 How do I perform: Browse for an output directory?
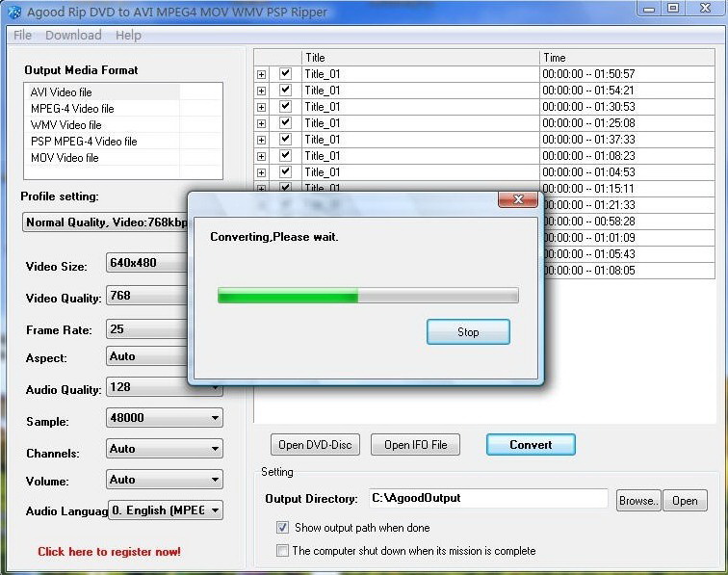[x=638, y=500]
